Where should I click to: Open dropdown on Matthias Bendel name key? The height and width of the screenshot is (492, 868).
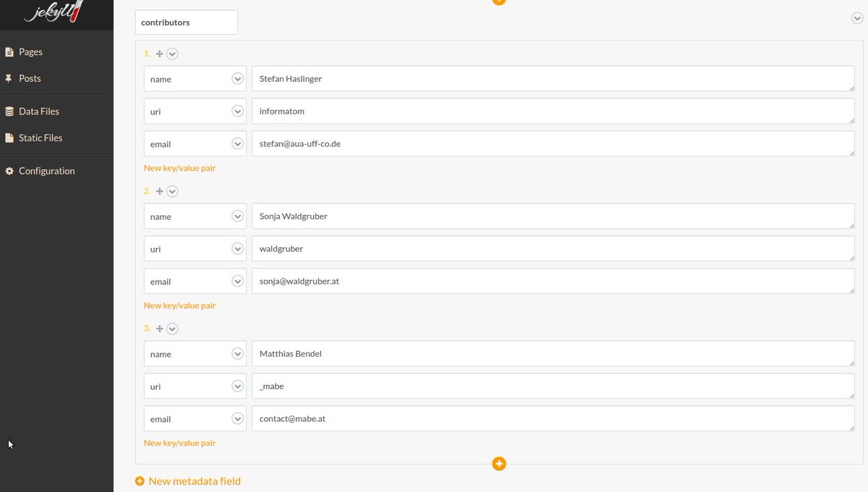pos(237,354)
